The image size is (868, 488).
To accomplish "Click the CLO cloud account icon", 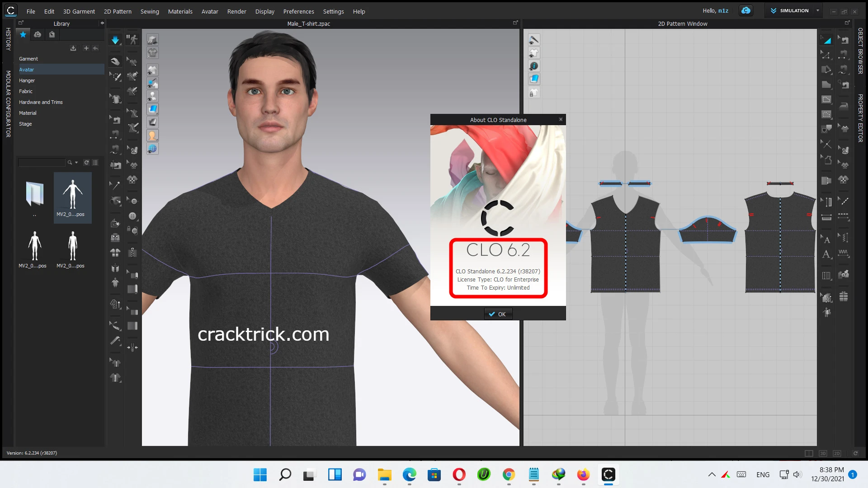I will [746, 10].
